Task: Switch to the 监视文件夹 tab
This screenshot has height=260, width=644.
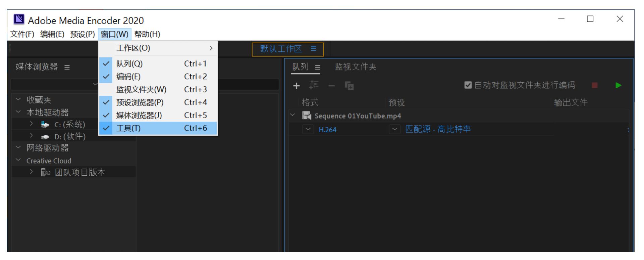Action: tap(356, 67)
